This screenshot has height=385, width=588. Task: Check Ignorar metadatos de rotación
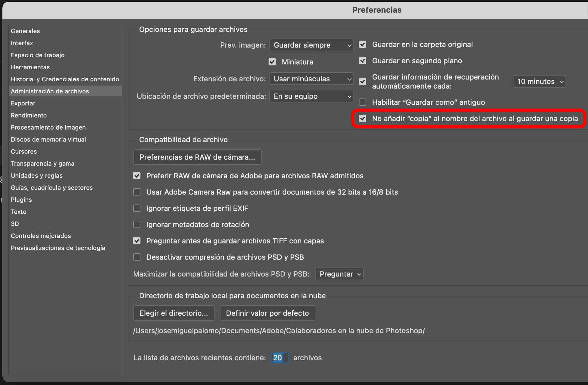[x=137, y=225]
